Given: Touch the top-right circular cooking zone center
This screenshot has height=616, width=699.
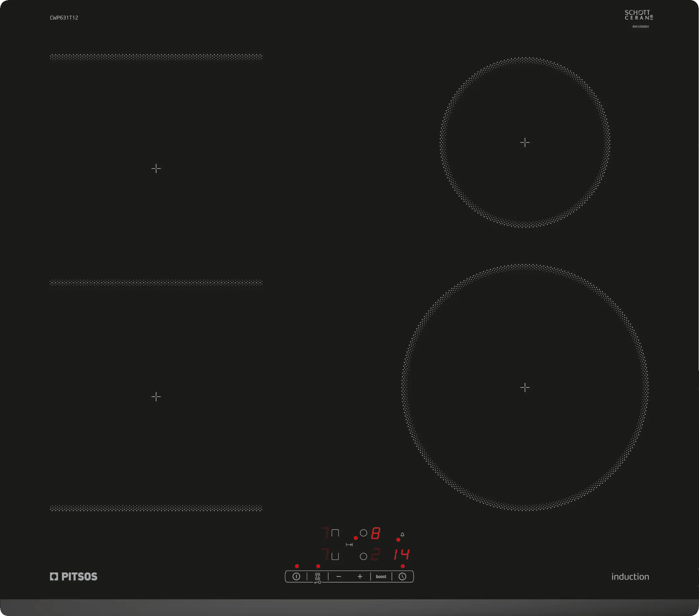Looking at the screenshot, I should click(x=524, y=142).
